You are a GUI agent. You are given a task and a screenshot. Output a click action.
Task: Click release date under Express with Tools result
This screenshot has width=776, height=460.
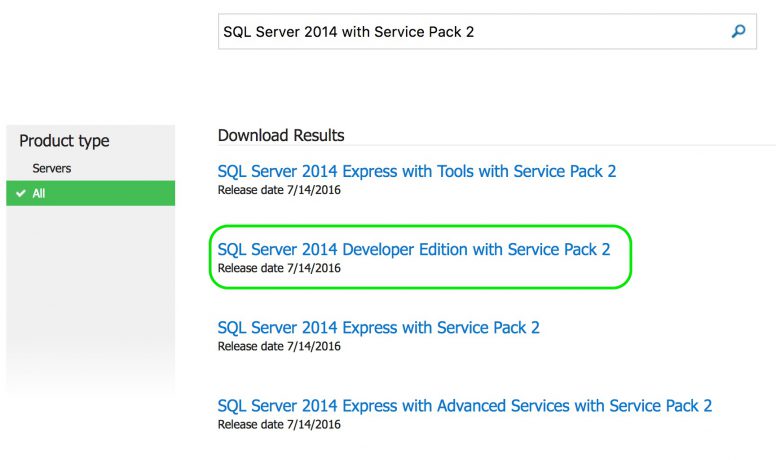pos(279,190)
